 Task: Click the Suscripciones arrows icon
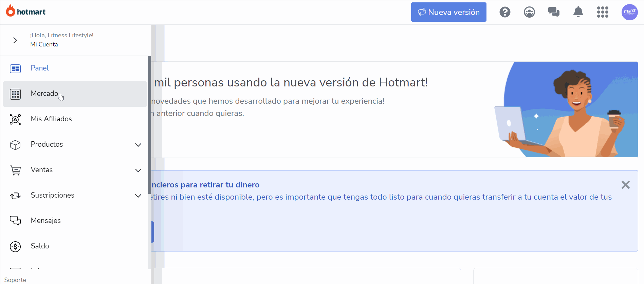[15, 196]
